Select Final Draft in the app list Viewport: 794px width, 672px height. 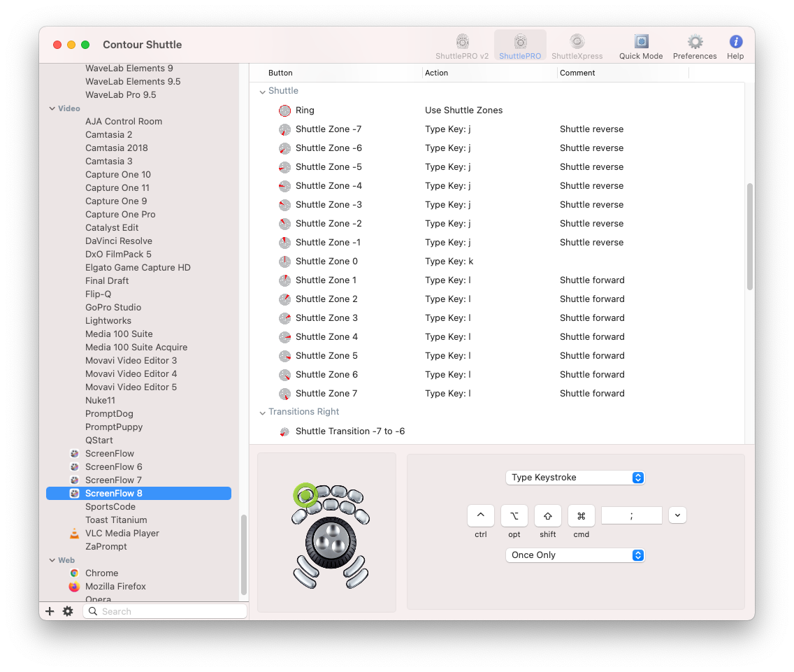[107, 281]
